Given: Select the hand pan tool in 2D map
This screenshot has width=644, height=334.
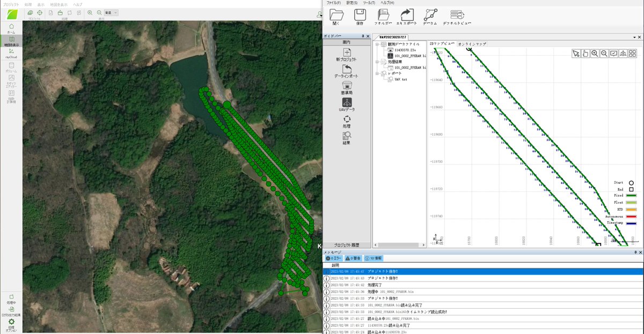Looking at the screenshot, I should click(x=586, y=54).
